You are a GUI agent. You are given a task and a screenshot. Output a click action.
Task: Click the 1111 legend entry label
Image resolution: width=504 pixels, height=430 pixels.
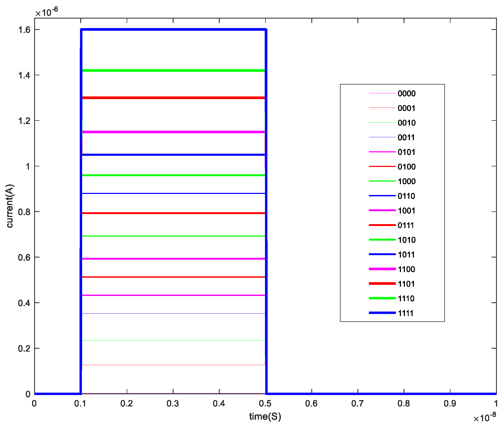(x=406, y=313)
